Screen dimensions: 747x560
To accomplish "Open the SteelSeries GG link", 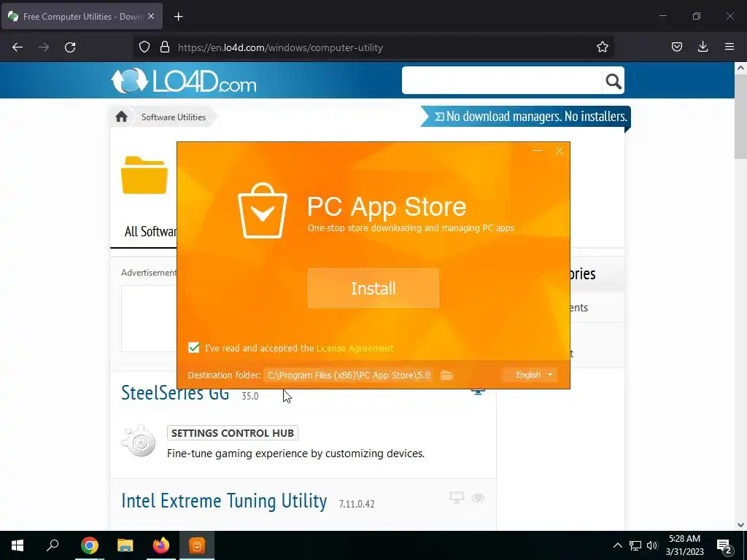I will (175, 393).
